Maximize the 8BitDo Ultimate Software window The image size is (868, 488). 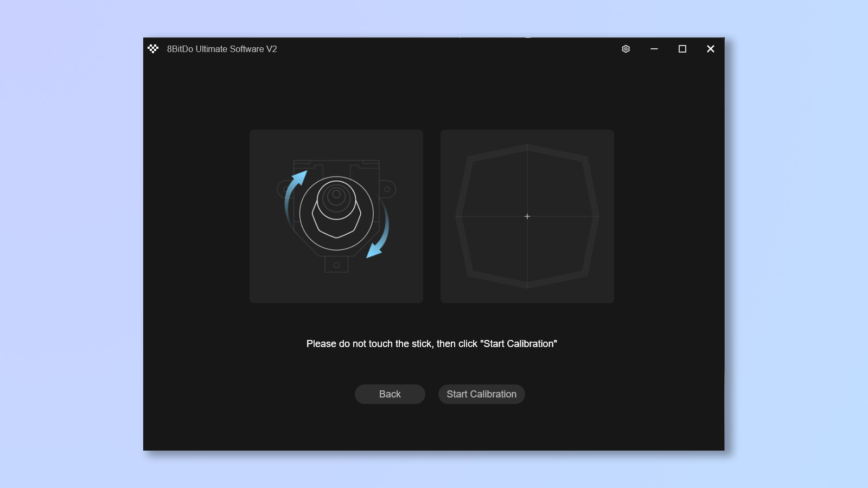click(682, 49)
